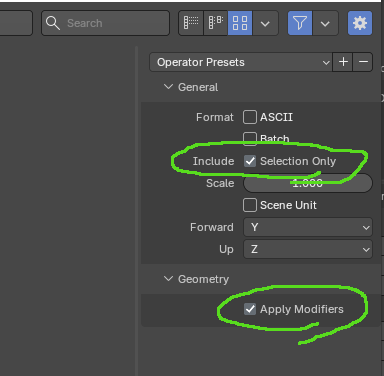The height and width of the screenshot is (376, 384).
Task: Add a new operator preset
Action: click(x=343, y=62)
